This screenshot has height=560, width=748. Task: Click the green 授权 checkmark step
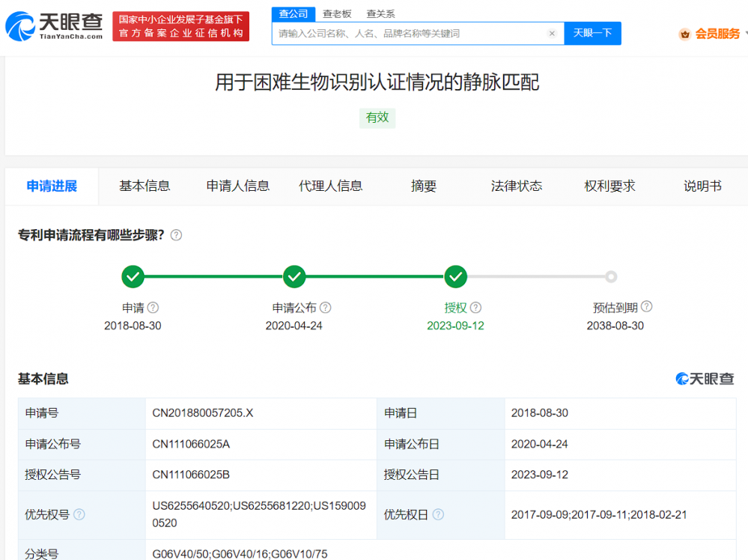click(455, 277)
